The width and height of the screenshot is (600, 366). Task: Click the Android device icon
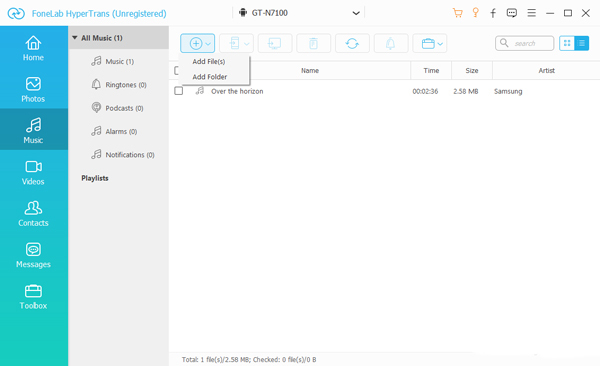[x=243, y=13]
